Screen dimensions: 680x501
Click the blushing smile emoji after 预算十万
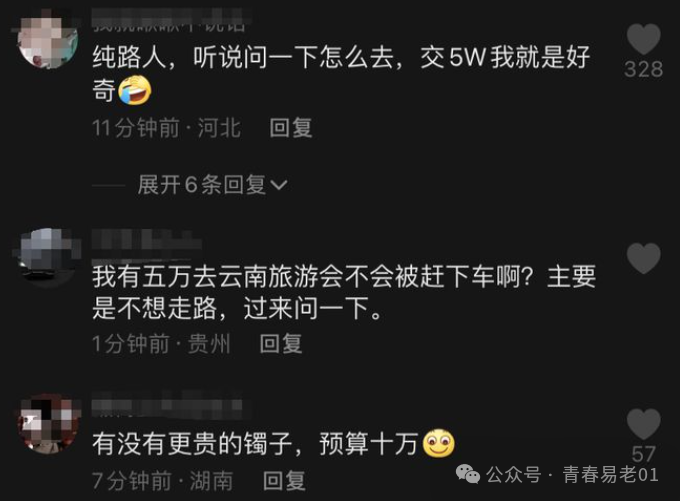point(438,443)
